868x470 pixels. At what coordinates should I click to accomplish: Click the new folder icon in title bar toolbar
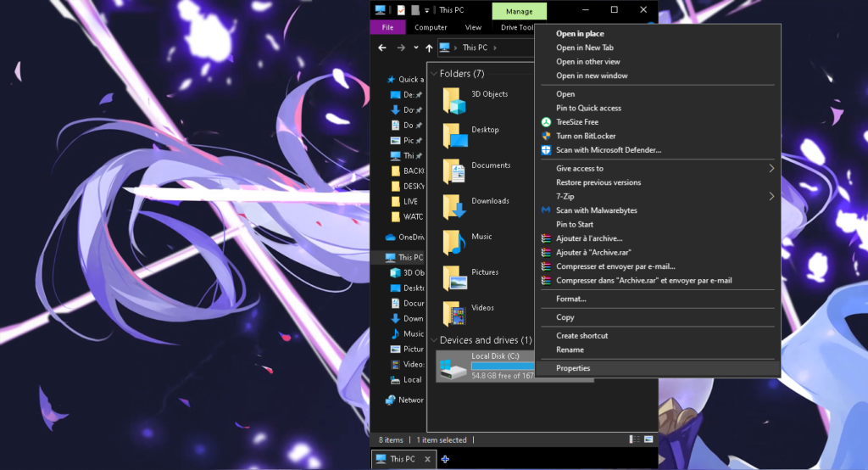(x=415, y=10)
